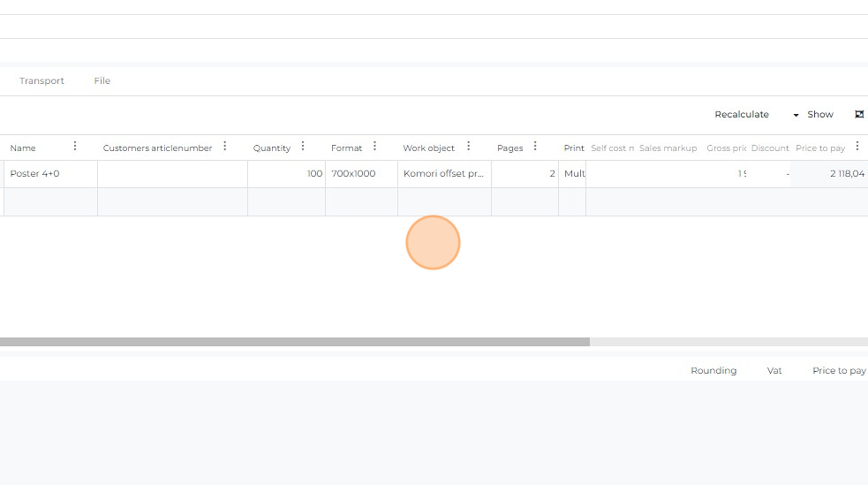This screenshot has height=485, width=868.
Task: Click the Sales markup column header
Action: pos(668,148)
